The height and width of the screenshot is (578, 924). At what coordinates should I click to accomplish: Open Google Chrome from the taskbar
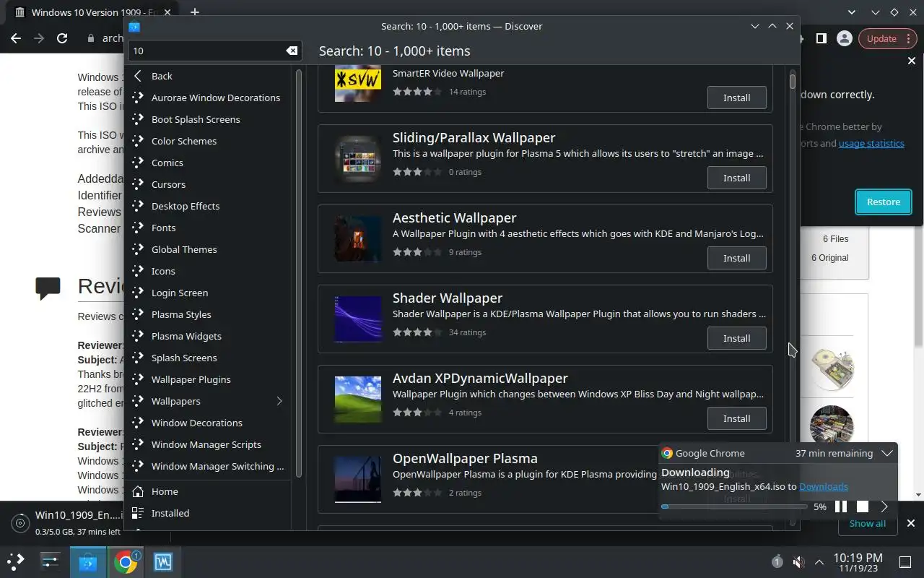[x=126, y=561]
